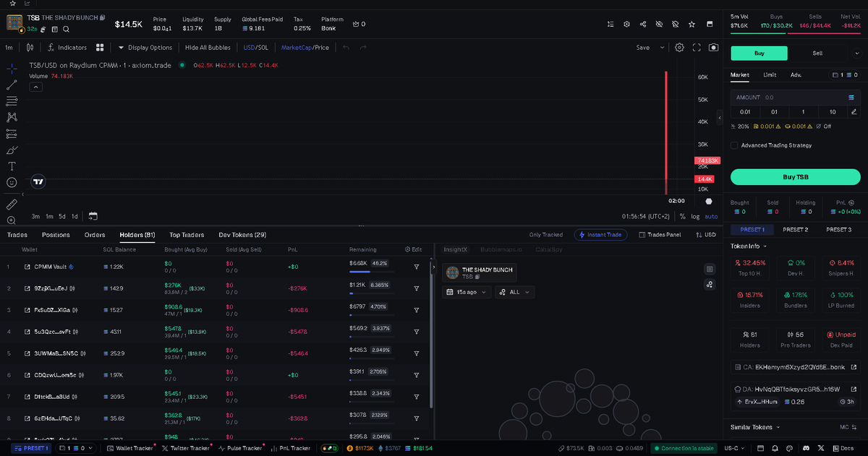This screenshot has width=868, height=456.
Task: Select the brush drawing tool
Action: 12,150
